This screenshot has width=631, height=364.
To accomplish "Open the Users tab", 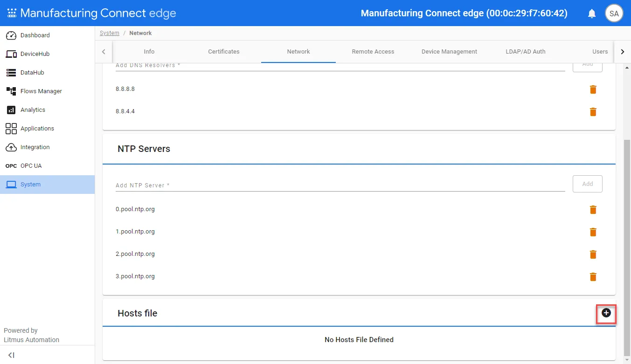I will [600, 52].
